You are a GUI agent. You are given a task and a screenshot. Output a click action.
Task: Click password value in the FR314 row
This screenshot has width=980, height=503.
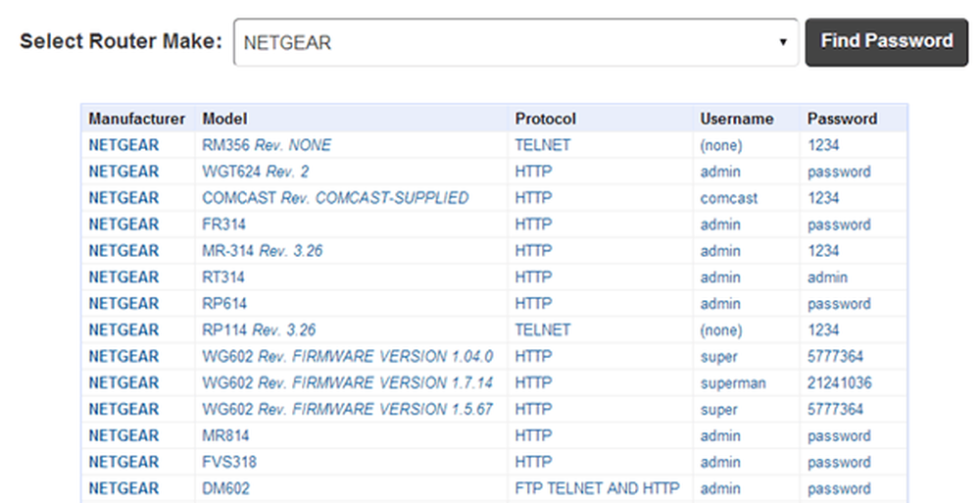tap(838, 224)
